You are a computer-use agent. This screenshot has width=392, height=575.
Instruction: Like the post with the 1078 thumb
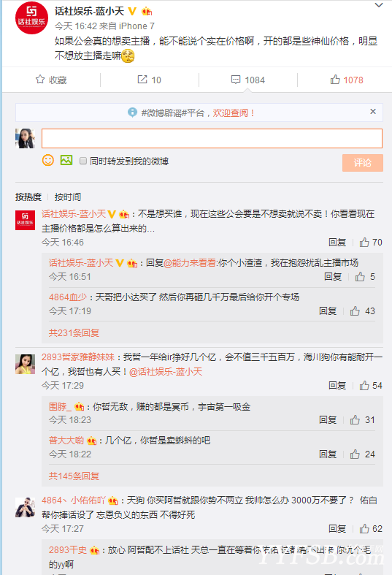(347, 80)
